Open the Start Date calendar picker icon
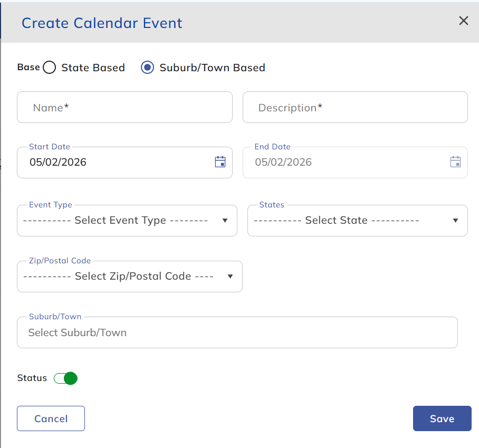Image resolution: width=479 pixels, height=448 pixels. pyautogui.click(x=220, y=162)
